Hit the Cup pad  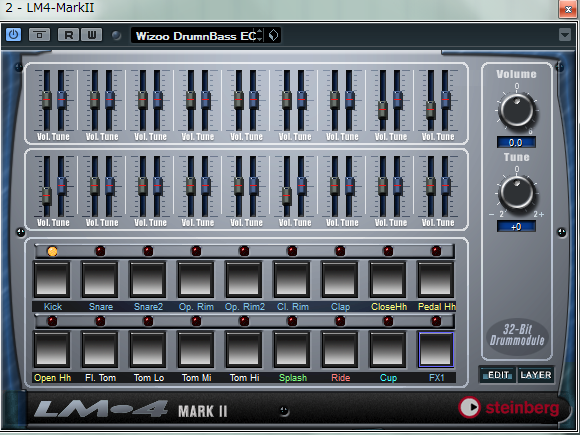point(388,350)
